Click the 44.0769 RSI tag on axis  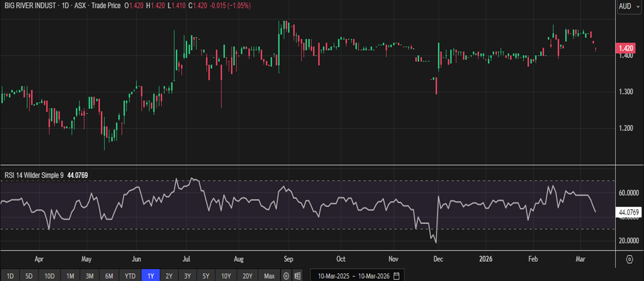coord(630,212)
